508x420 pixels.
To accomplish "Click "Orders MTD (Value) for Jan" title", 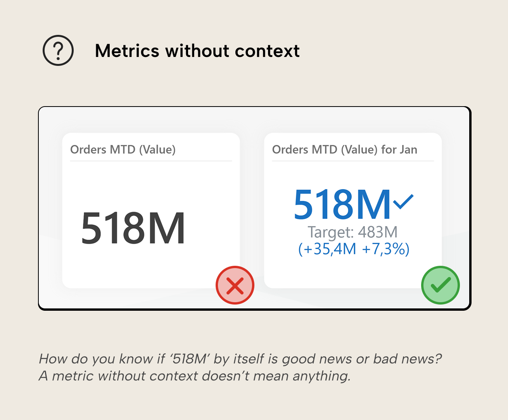I will (344, 150).
